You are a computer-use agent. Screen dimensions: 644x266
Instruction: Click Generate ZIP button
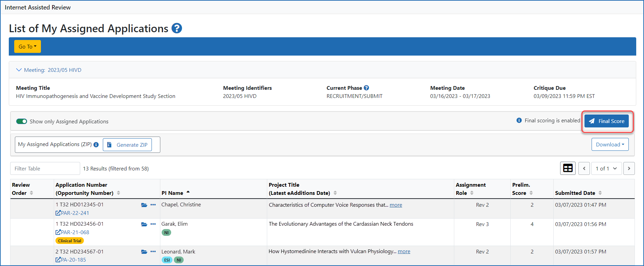click(x=127, y=145)
